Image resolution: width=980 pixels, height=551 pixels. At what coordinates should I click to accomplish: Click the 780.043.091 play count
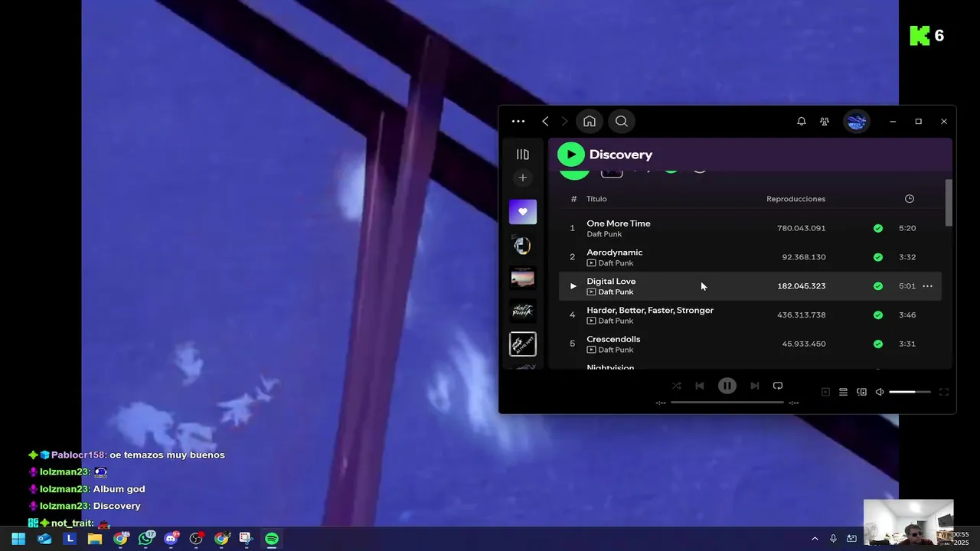point(802,228)
